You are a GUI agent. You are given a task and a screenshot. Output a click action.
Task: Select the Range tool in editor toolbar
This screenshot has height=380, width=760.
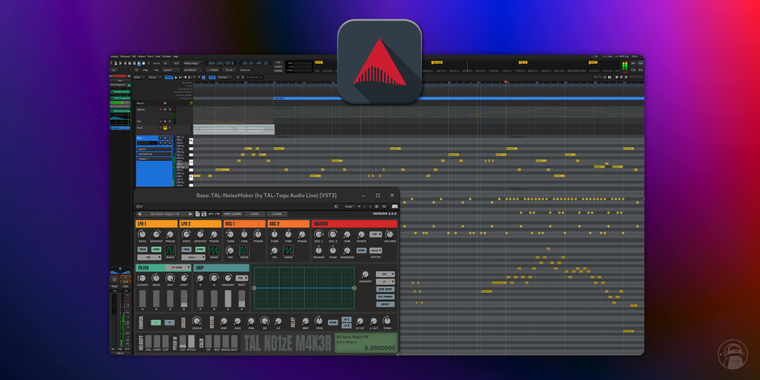pyautogui.click(x=180, y=77)
